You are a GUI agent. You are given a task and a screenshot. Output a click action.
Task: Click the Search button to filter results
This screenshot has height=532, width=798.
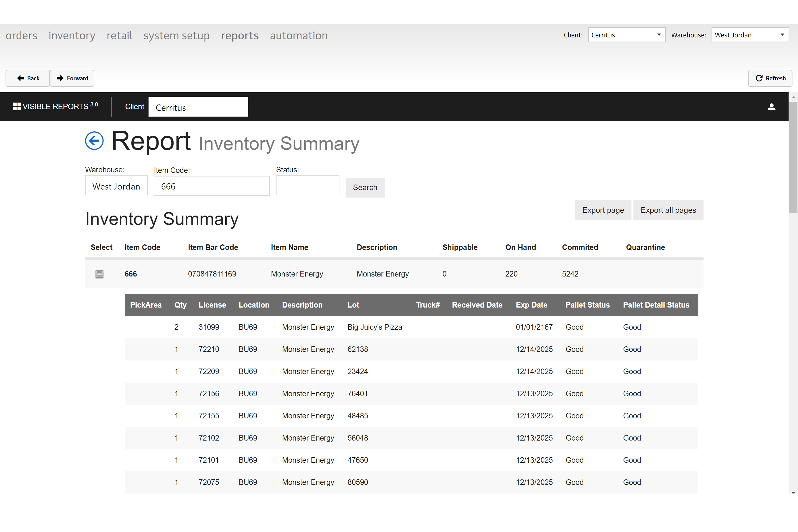click(365, 187)
